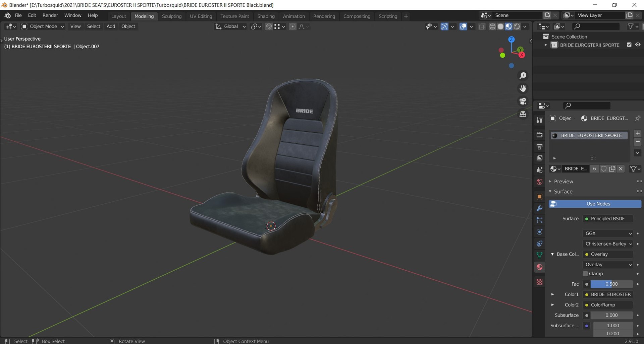644x344 pixels.
Task: Toggle the fake user shield icon
Action: pyautogui.click(x=603, y=168)
